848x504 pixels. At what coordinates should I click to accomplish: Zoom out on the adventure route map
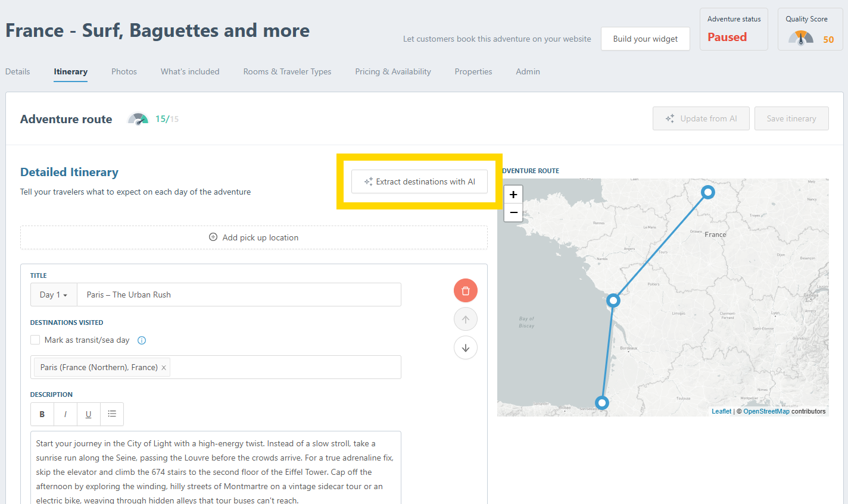pyautogui.click(x=513, y=212)
